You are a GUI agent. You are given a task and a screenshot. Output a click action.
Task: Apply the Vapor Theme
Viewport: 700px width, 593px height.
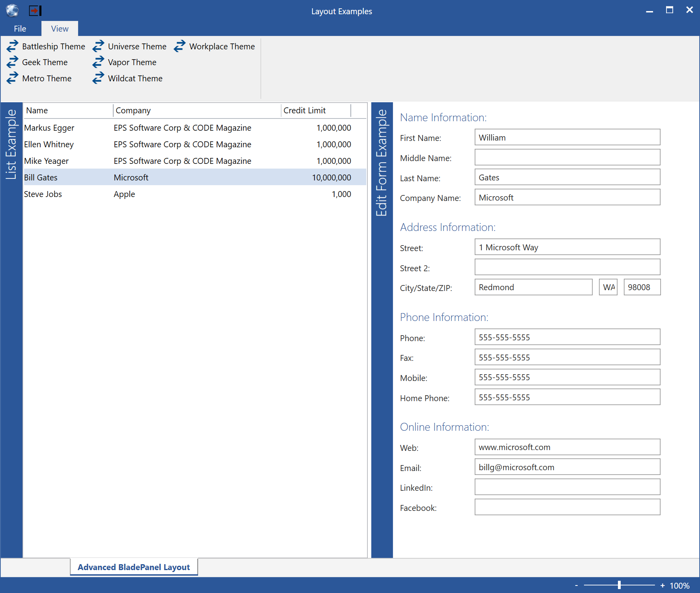124,62
